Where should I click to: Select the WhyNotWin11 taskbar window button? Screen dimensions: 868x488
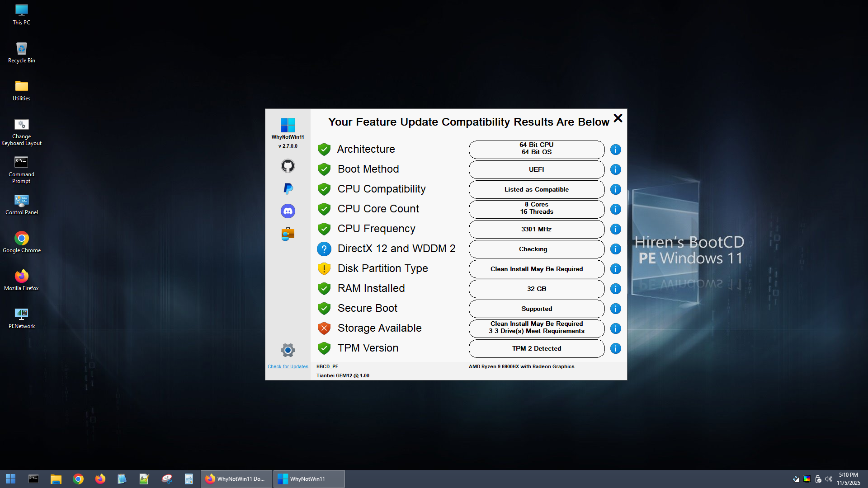point(309,479)
